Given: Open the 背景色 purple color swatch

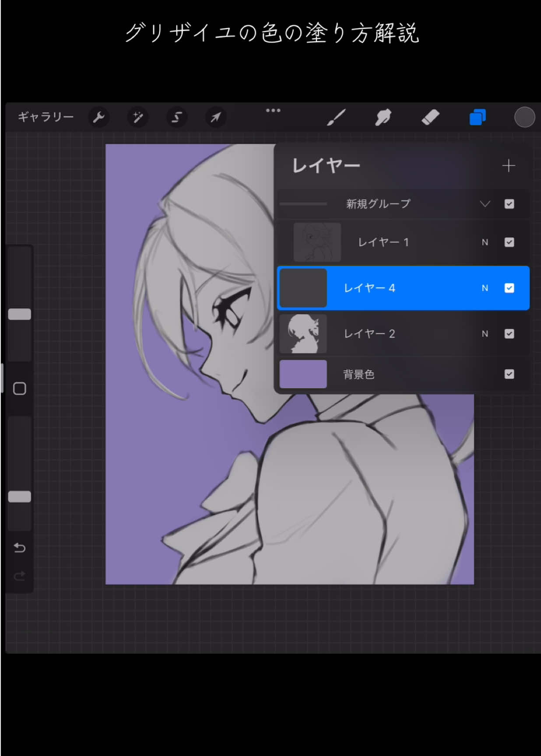Looking at the screenshot, I should coord(303,374).
